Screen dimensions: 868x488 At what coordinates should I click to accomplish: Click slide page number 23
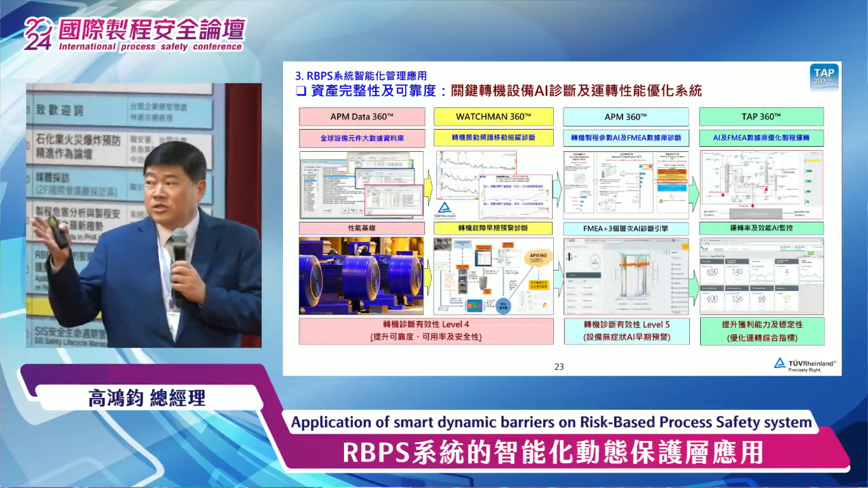(560, 367)
